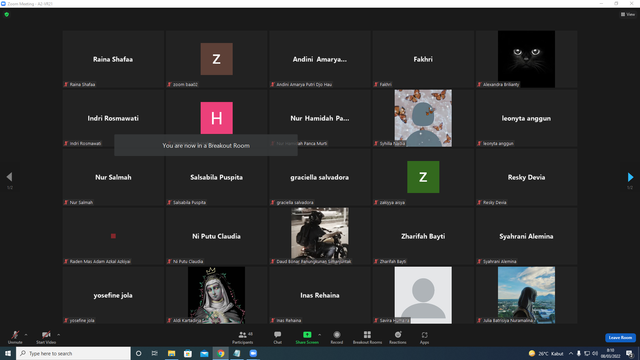Switch to Google Chrome on taskbar

(x=220, y=353)
